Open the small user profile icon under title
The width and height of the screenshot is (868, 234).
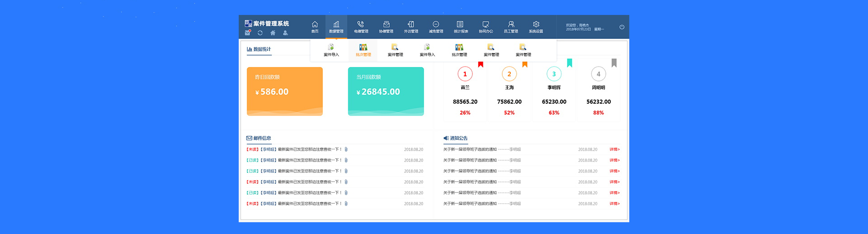[285, 33]
